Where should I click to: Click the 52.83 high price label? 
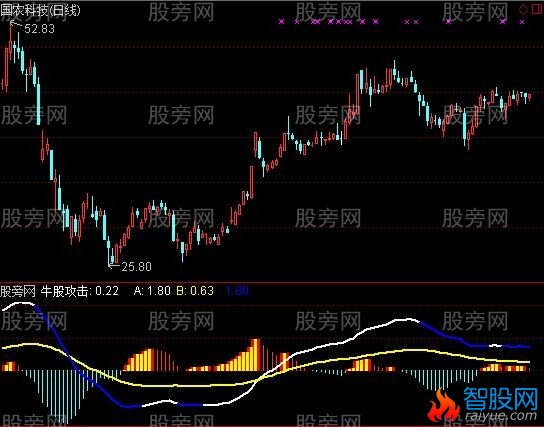click(x=40, y=29)
